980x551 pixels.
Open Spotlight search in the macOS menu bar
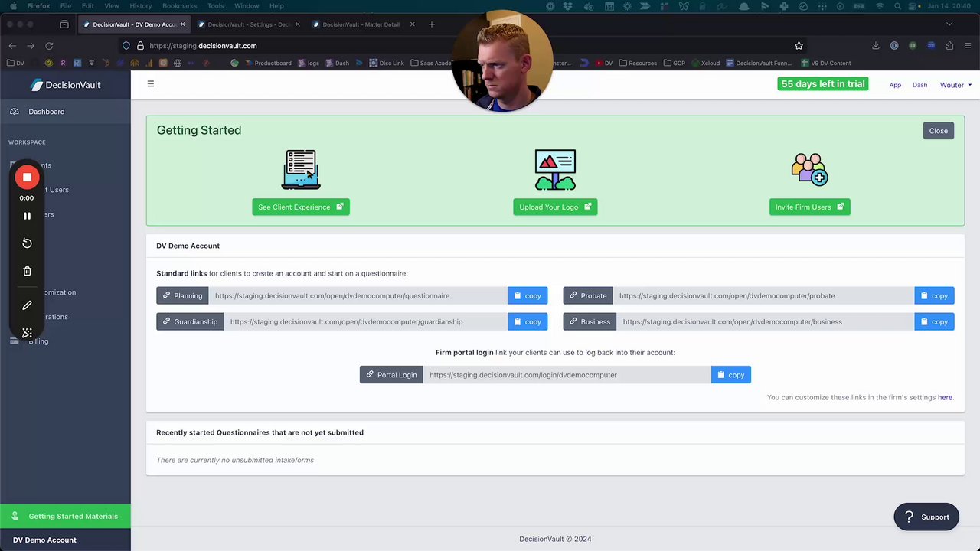[897, 6]
